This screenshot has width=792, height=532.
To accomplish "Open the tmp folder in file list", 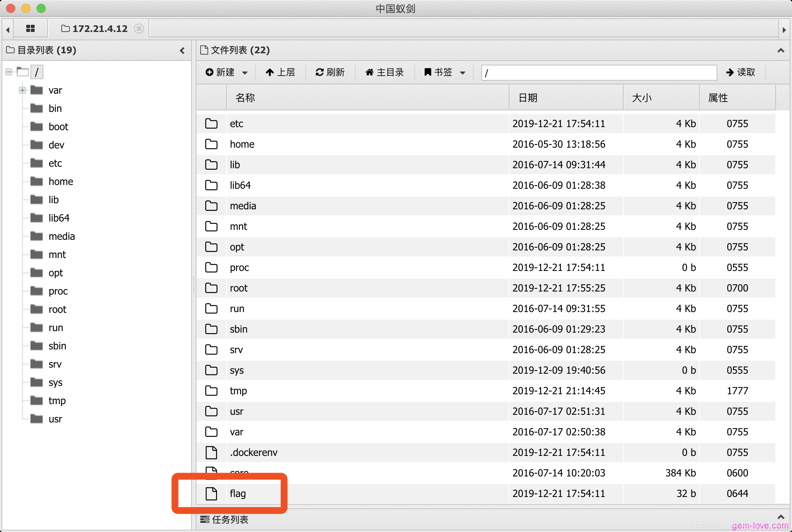I will (238, 391).
